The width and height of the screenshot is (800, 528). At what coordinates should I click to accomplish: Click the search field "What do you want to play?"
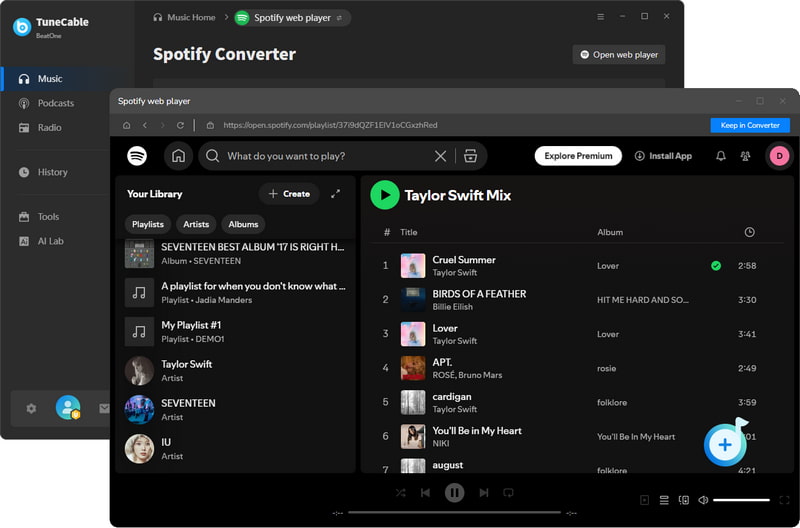tap(329, 156)
